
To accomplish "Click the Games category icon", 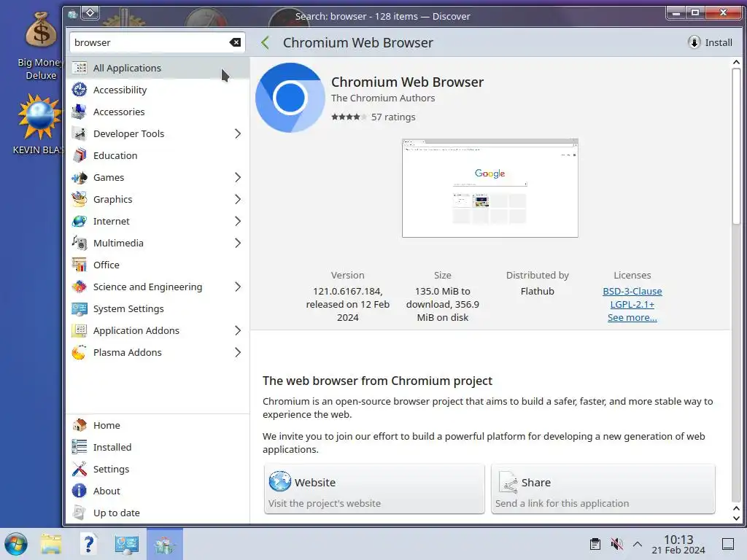I will 79,178.
